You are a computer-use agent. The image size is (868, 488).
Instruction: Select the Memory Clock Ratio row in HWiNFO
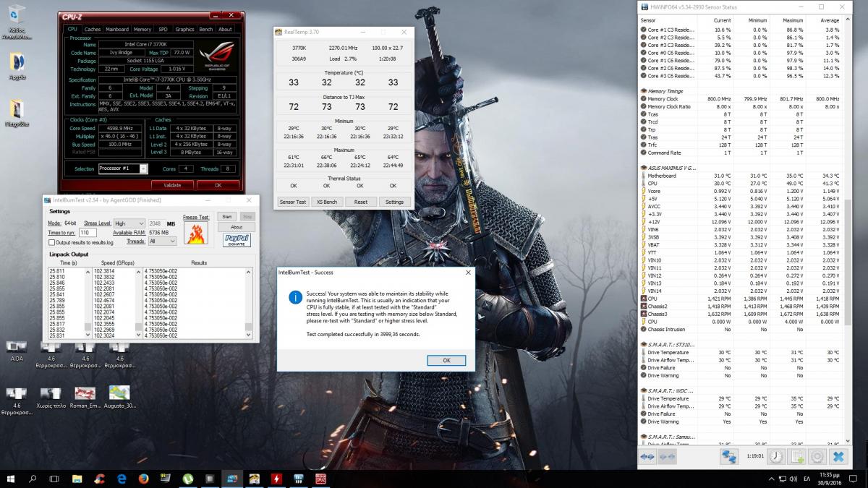point(740,106)
